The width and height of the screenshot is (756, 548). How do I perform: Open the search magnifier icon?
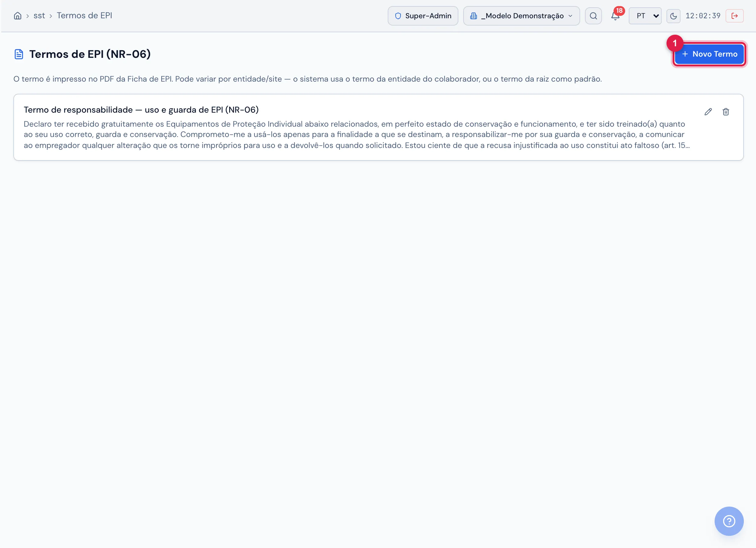tap(593, 16)
